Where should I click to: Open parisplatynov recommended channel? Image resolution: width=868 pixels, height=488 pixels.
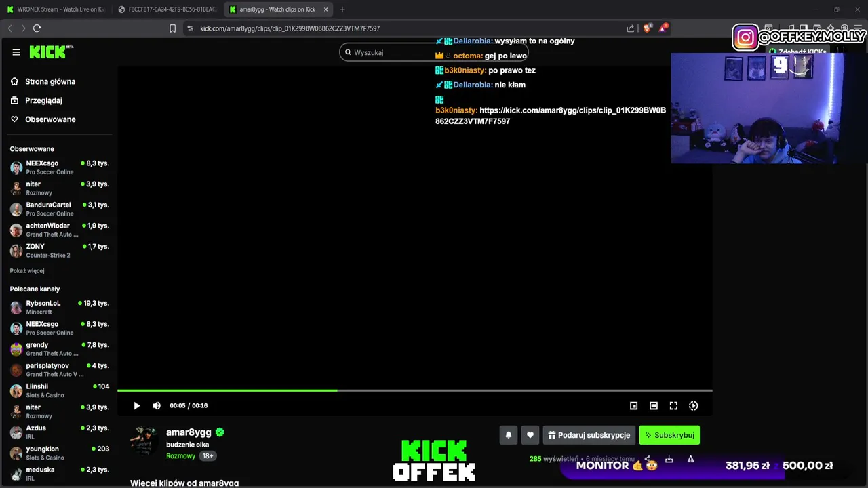(x=60, y=370)
